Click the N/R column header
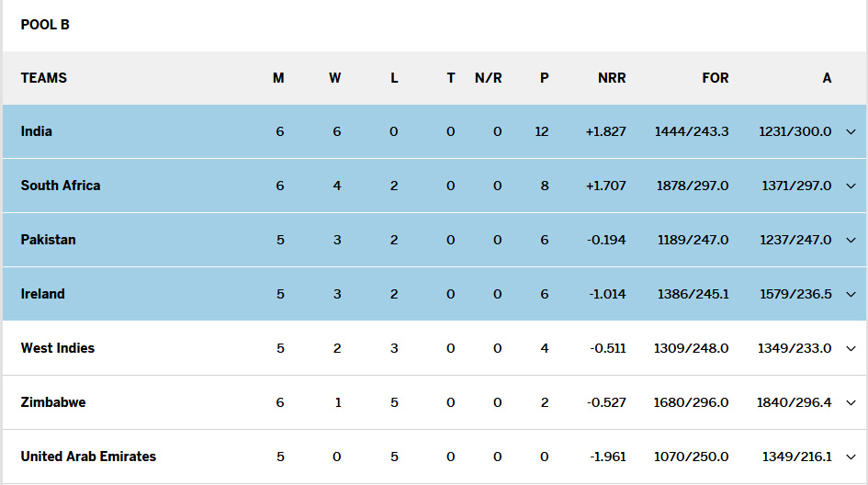Image resolution: width=868 pixels, height=485 pixels. click(x=488, y=78)
